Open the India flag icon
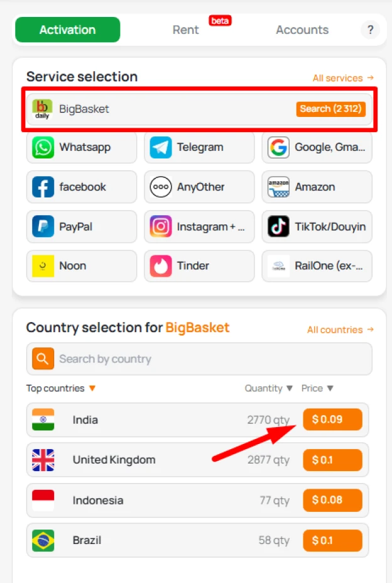 point(41,419)
